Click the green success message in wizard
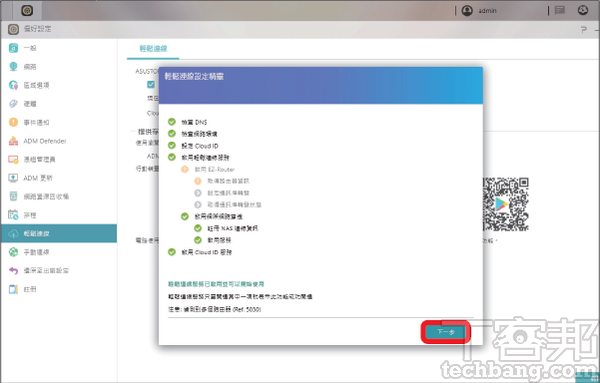Screen dimensions: 600x383 point(216,284)
